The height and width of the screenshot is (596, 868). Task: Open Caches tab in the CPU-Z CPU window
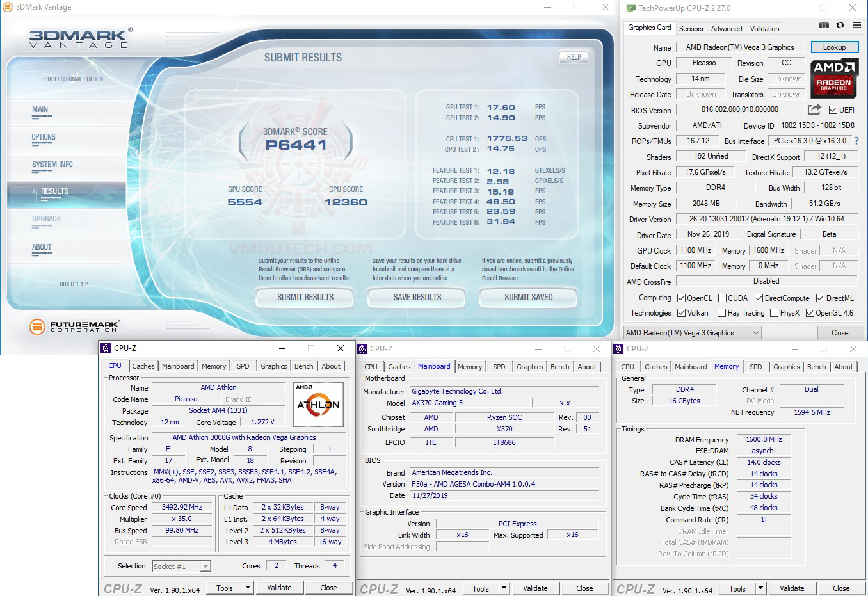point(143,366)
